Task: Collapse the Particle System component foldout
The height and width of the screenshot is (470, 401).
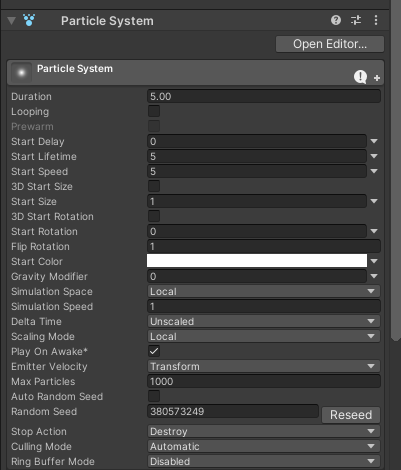Action: point(11,21)
